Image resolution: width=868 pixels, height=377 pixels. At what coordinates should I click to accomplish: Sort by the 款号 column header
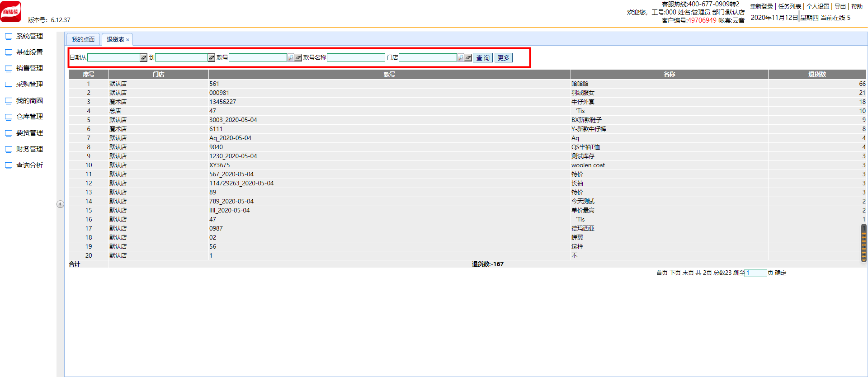click(x=389, y=74)
